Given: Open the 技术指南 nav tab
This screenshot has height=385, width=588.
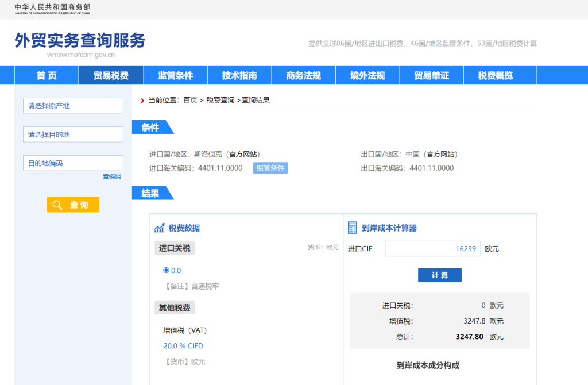Looking at the screenshot, I should pyautogui.click(x=239, y=75).
